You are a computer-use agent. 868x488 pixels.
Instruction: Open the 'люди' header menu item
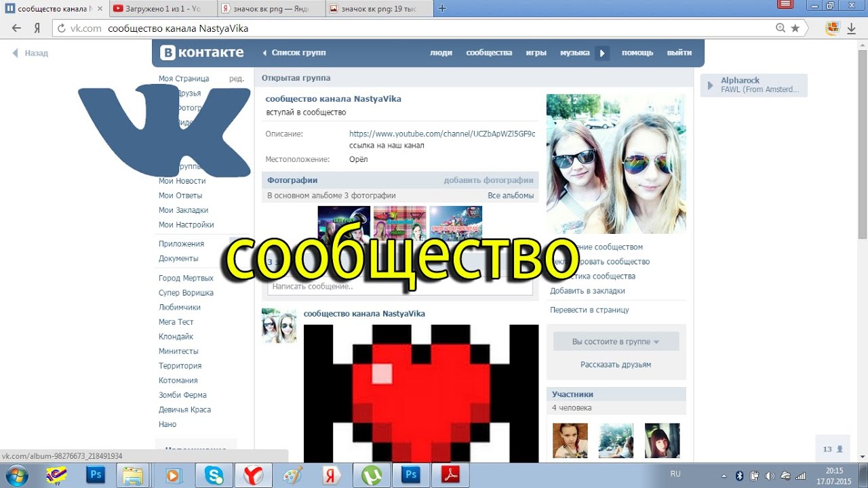click(x=441, y=53)
